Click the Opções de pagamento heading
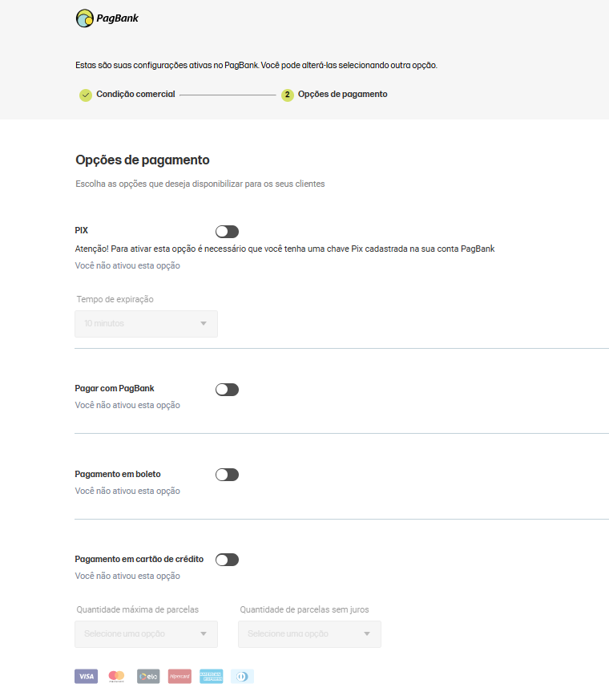The image size is (609, 700). coord(143,160)
